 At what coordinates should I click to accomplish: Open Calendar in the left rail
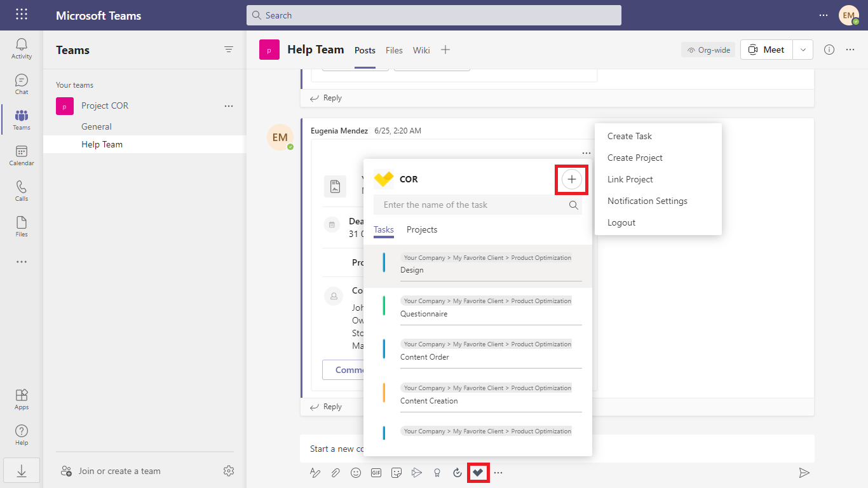click(x=22, y=155)
